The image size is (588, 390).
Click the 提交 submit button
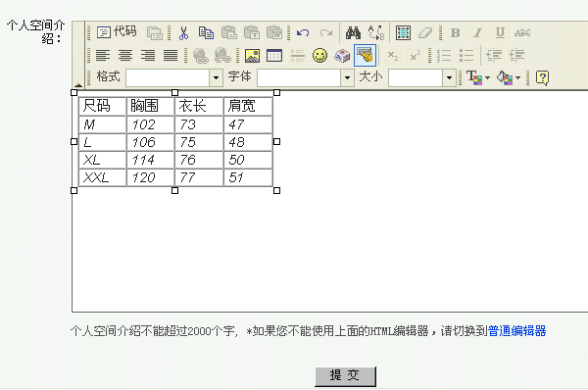[x=345, y=375]
